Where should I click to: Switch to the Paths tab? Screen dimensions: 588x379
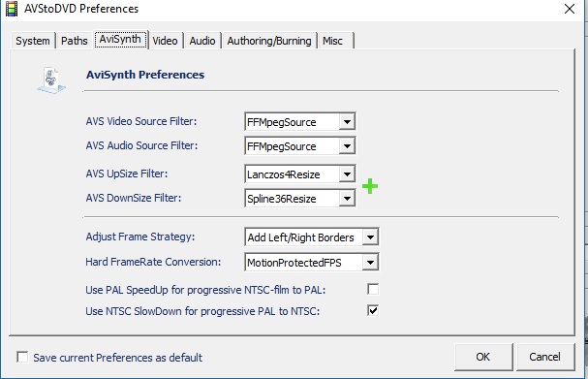click(75, 41)
